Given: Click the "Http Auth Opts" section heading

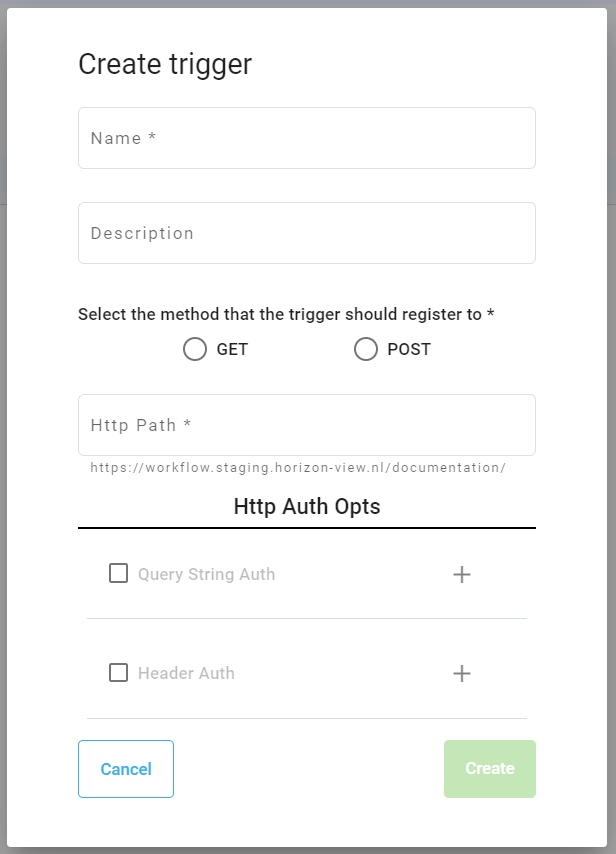Looking at the screenshot, I should coord(306,506).
